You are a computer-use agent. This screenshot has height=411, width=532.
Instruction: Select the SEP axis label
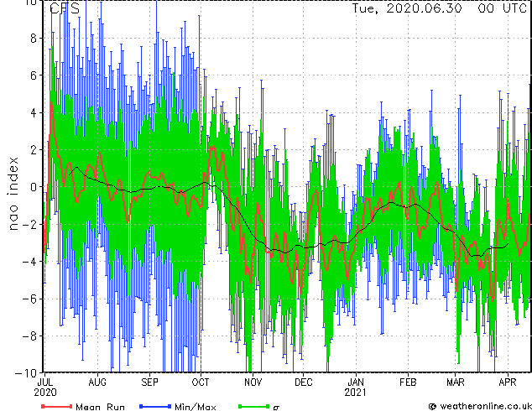(149, 382)
